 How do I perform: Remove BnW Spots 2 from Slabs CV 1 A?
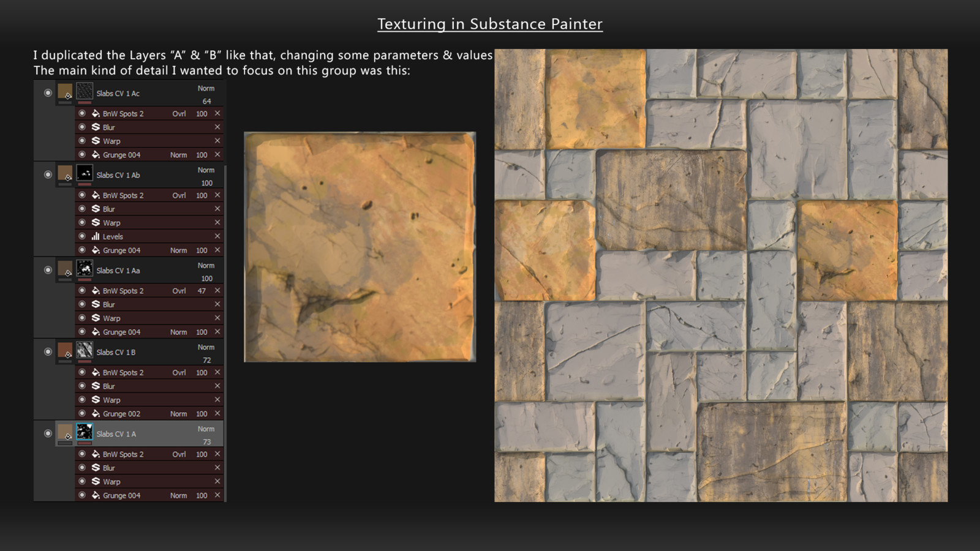[217, 454]
